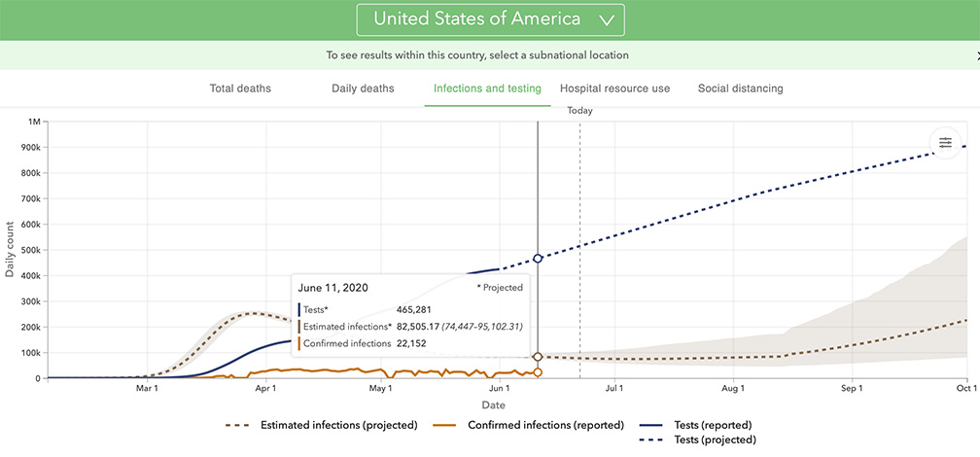Click the Daily count axis title
This screenshot has height=457, width=980.
(x=10, y=251)
